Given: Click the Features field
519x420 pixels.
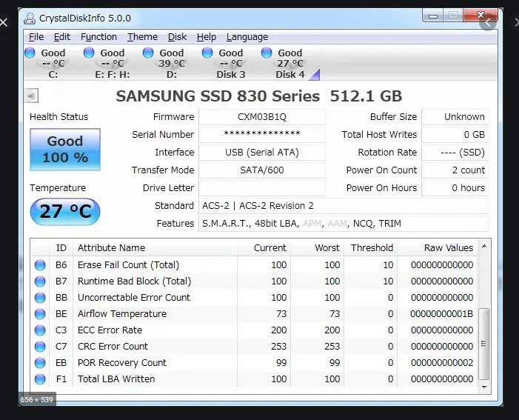Looking at the screenshot, I should (x=344, y=224).
